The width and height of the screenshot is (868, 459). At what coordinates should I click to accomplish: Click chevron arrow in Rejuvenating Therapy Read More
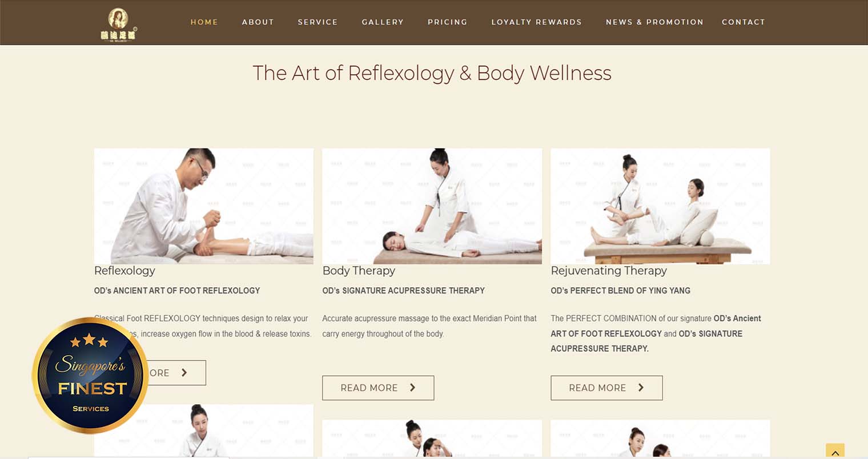pyautogui.click(x=641, y=388)
